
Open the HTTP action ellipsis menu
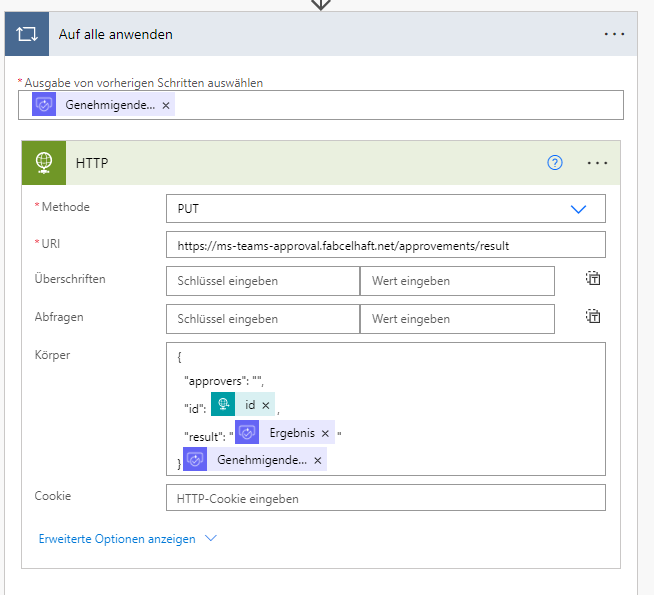pyautogui.click(x=598, y=163)
